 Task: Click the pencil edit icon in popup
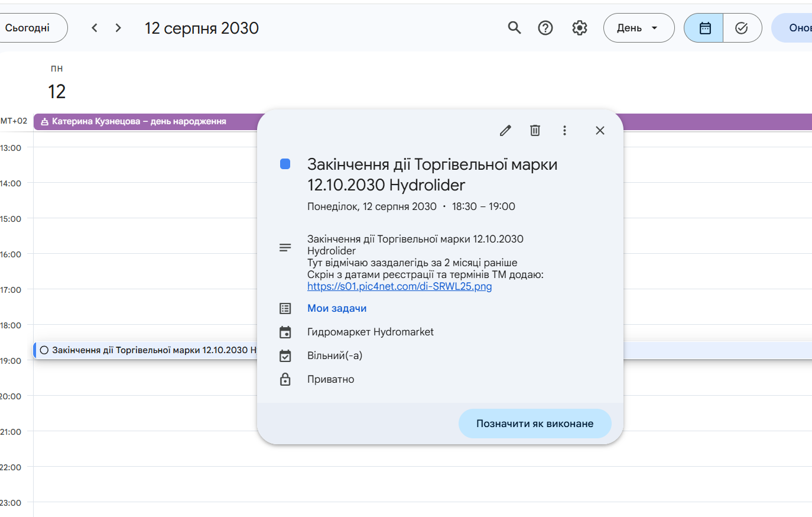(505, 131)
